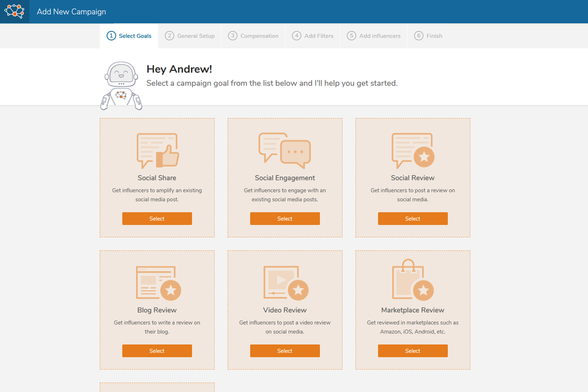Image resolution: width=588 pixels, height=392 pixels.
Task: Choose Select under Social Engagement
Action: tap(285, 219)
